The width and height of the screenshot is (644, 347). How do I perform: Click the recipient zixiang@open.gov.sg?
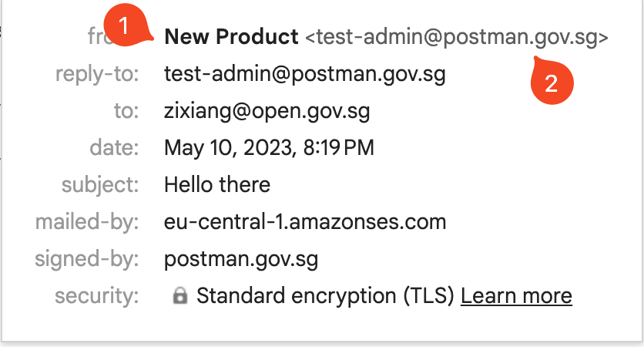[x=267, y=111]
